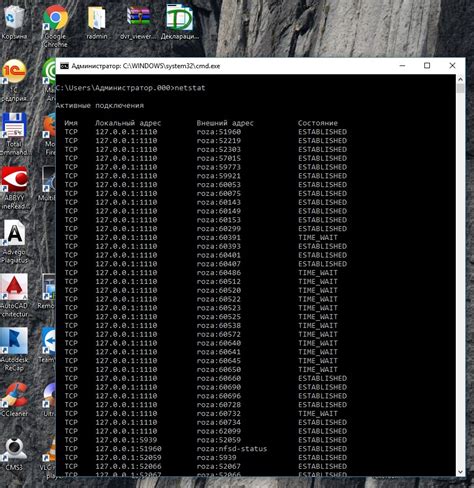Image resolution: width=474 pixels, height=488 pixels.
Task: Click the local address 127.0.0.1:5939
Action: point(126,440)
